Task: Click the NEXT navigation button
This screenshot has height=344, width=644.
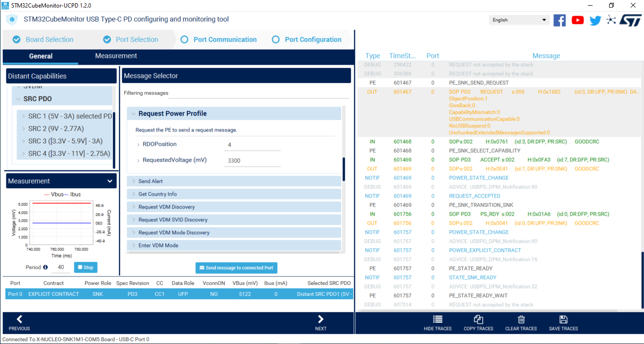Action: point(320,323)
